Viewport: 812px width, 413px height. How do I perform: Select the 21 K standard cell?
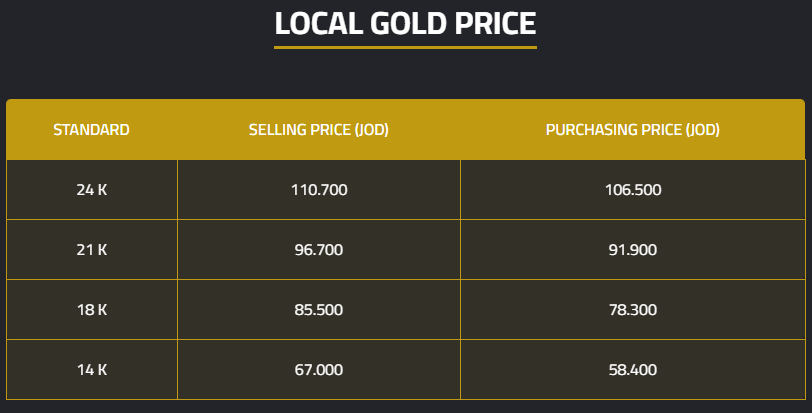click(91, 250)
